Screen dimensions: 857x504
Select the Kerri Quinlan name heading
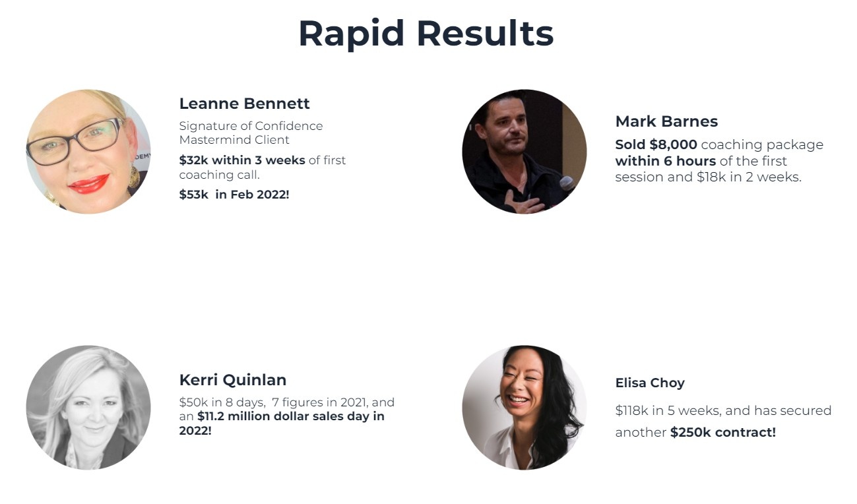coord(233,380)
